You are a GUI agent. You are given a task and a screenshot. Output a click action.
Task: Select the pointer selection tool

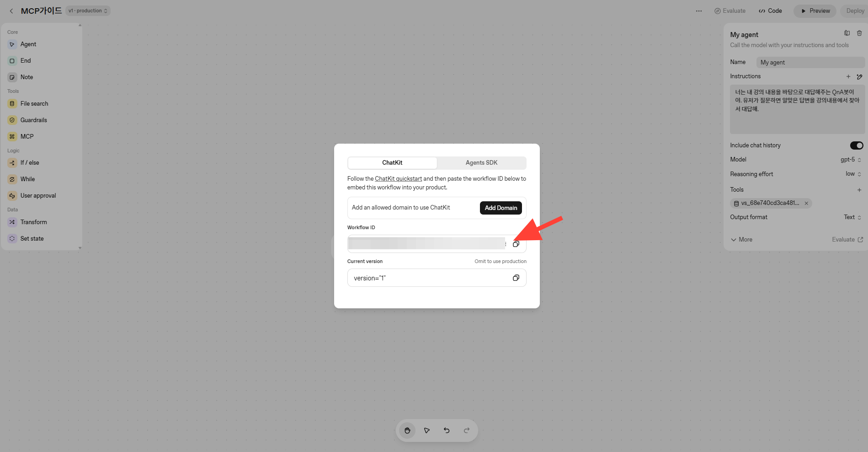click(x=427, y=430)
